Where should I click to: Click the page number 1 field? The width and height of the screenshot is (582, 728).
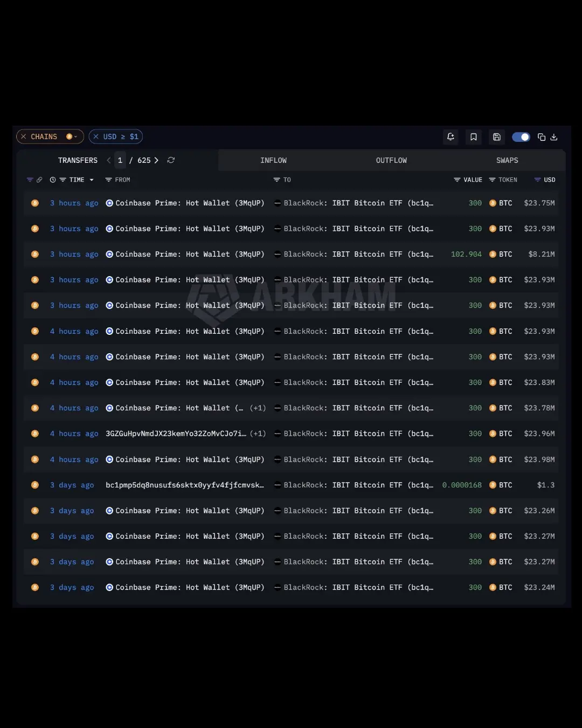click(120, 160)
